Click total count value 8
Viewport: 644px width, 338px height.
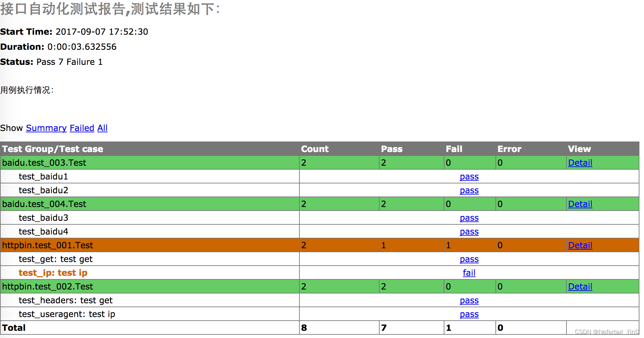coord(304,328)
